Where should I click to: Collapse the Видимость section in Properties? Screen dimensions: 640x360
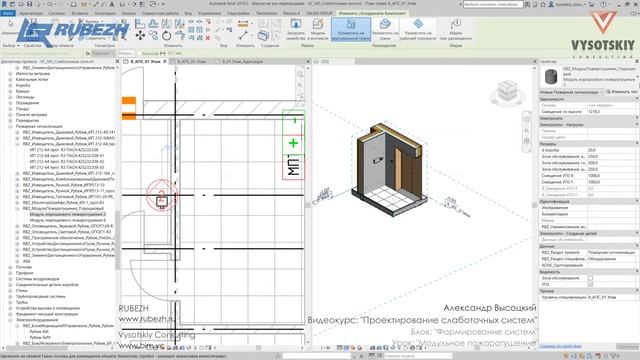(636, 271)
